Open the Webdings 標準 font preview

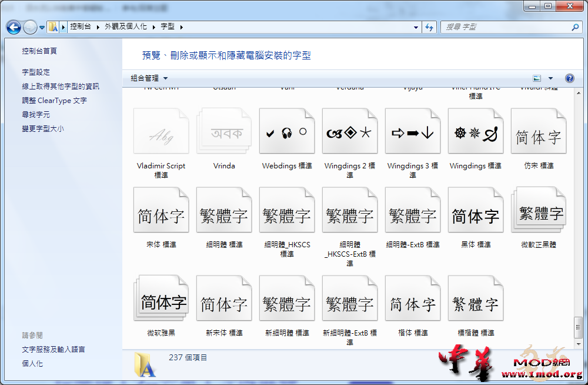click(x=287, y=131)
